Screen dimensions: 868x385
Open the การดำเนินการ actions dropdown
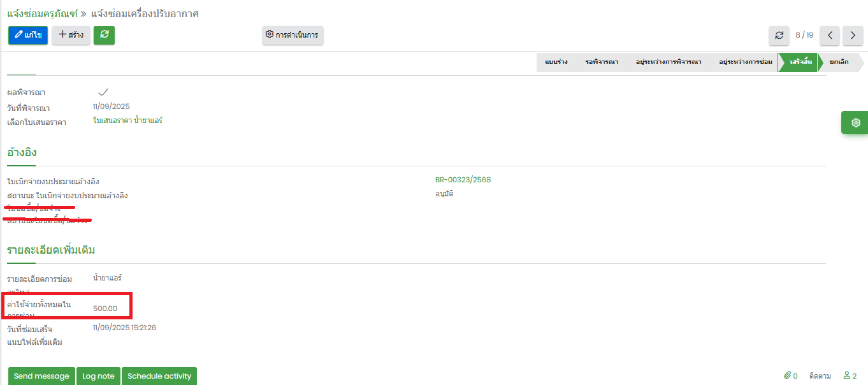(x=293, y=35)
